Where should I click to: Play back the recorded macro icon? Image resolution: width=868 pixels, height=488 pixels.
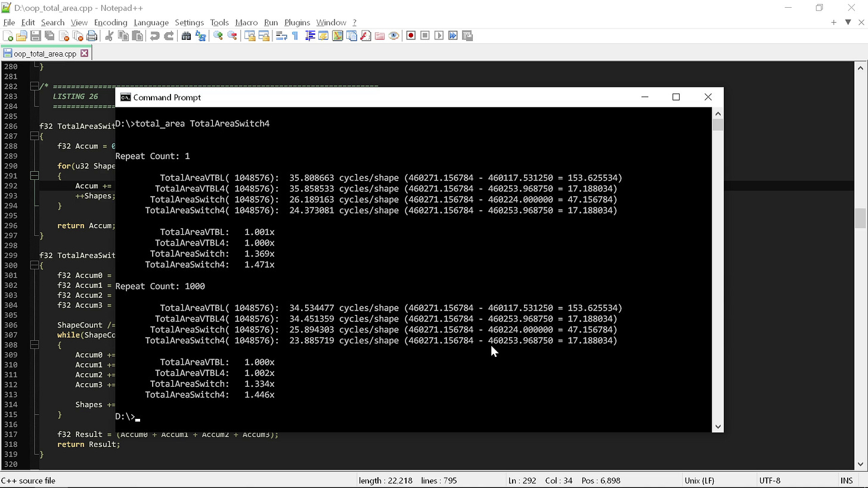click(439, 36)
